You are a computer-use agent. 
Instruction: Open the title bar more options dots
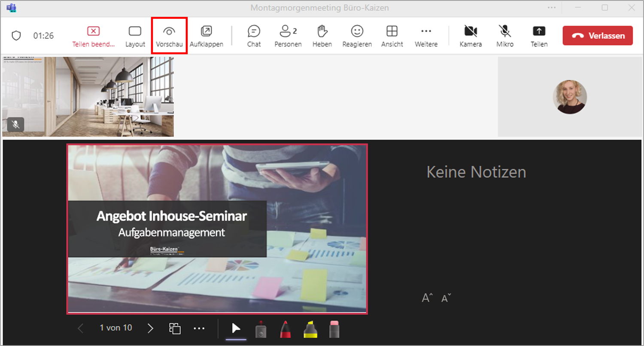point(552,8)
